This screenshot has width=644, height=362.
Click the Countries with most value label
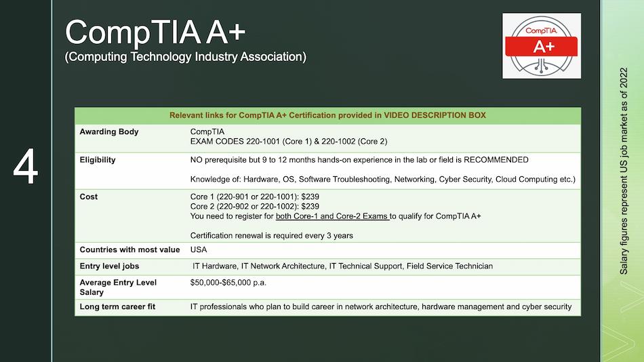tap(129, 249)
